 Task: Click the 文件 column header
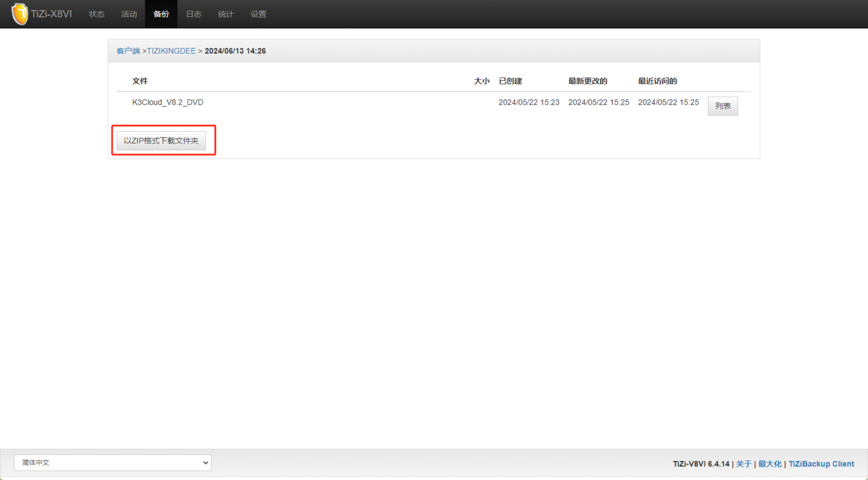pos(140,81)
